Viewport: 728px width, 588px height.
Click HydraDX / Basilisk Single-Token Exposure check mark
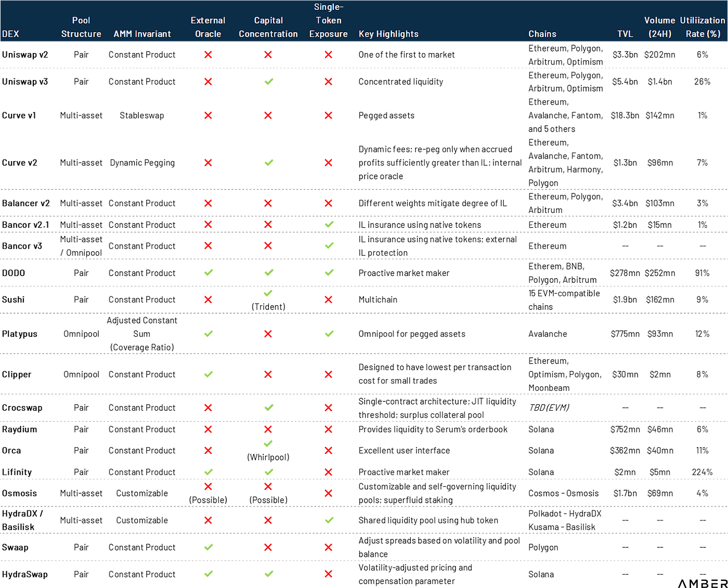329,520
